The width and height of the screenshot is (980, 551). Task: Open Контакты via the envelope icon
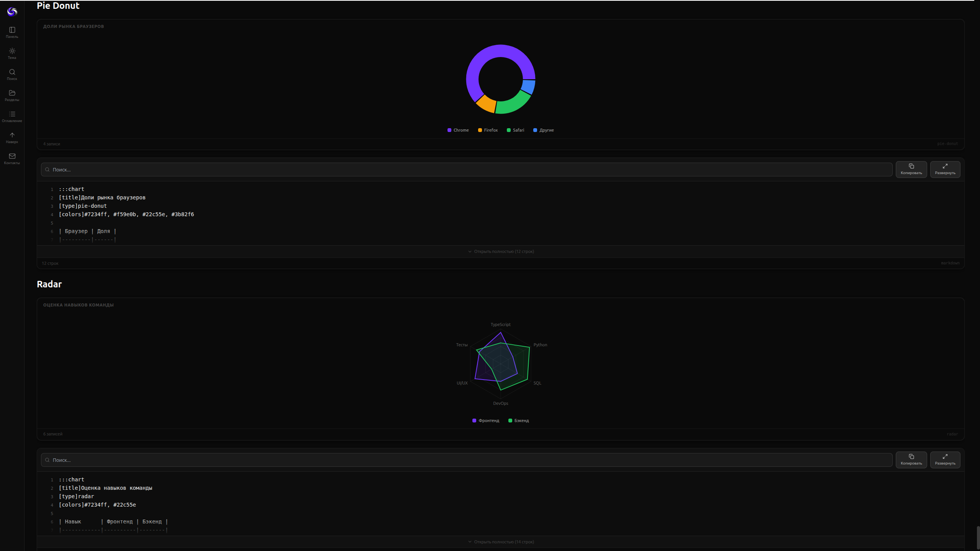click(12, 158)
